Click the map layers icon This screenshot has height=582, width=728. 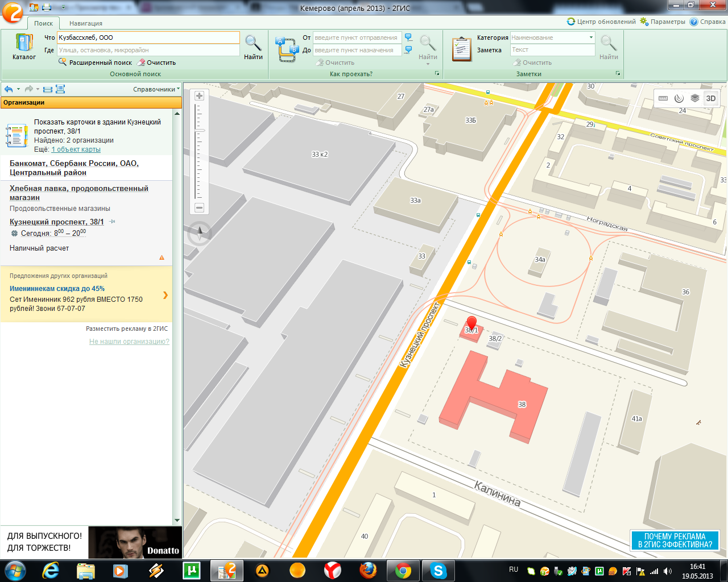[x=694, y=98]
